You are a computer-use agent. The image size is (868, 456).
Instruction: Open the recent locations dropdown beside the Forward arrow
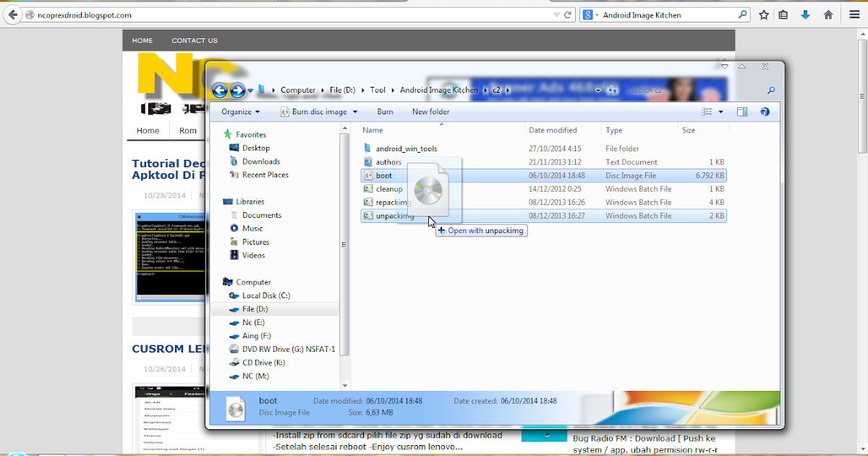(x=250, y=91)
